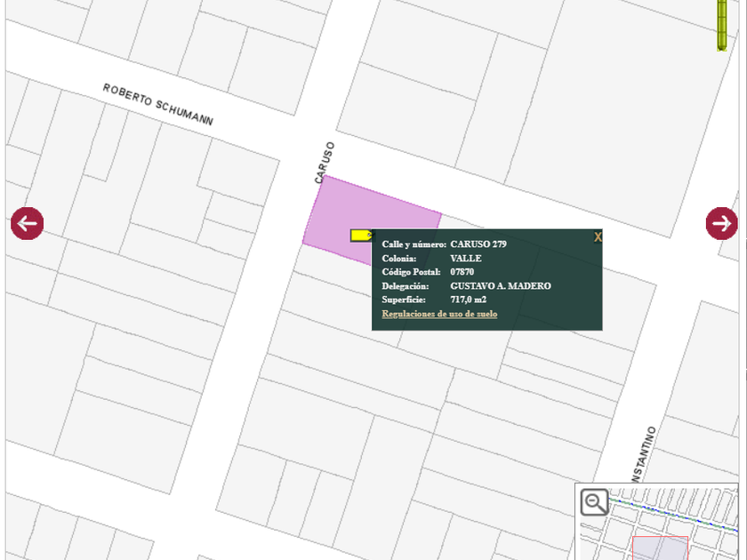Click the surface value 717,0 m2

469,300
